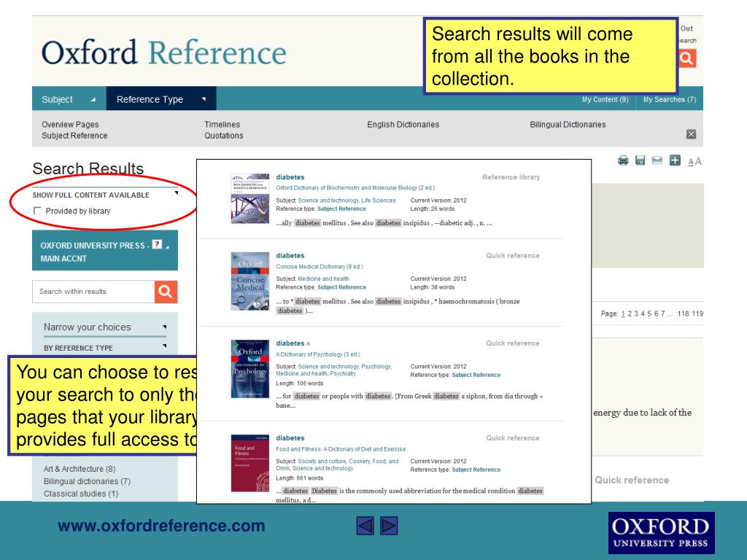Tick the Provided by library checkbox
The image size is (747, 560).
point(37,211)
